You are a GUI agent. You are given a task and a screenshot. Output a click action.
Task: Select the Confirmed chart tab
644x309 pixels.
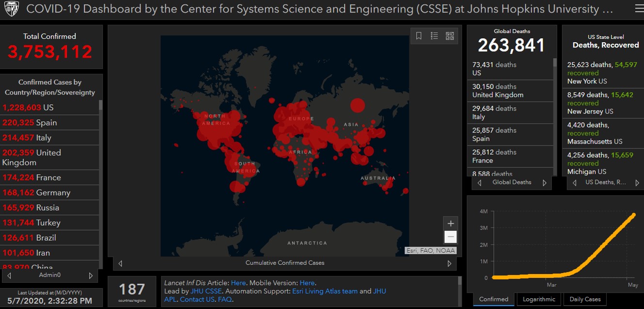pos(493,299)
